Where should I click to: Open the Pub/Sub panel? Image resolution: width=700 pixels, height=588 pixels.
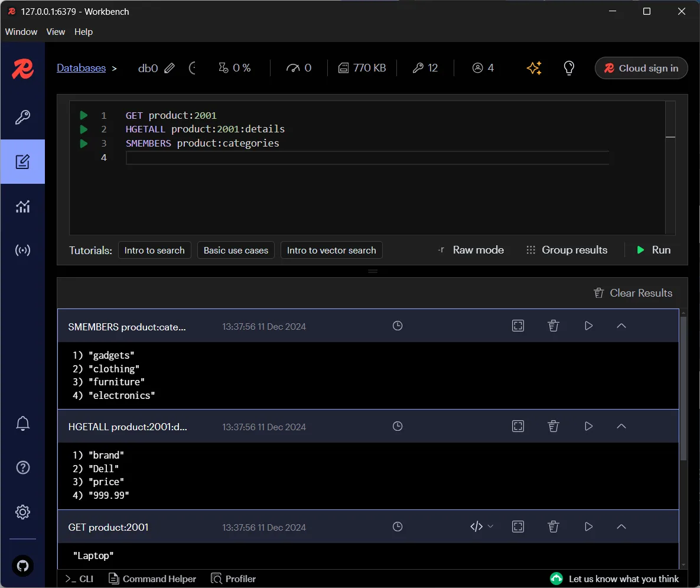click(x=22, y=250)
